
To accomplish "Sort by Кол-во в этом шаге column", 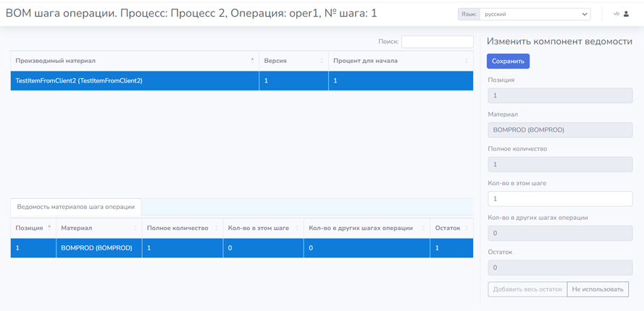I will pyautogui.click(x=263, y=228).
